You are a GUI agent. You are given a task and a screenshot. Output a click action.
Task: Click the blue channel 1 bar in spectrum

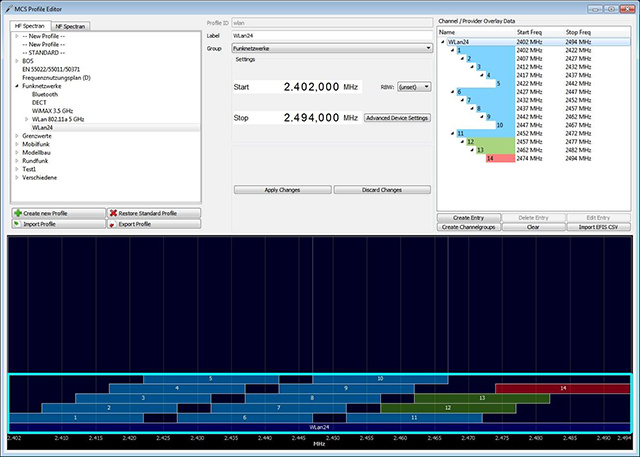coord(76,418)
